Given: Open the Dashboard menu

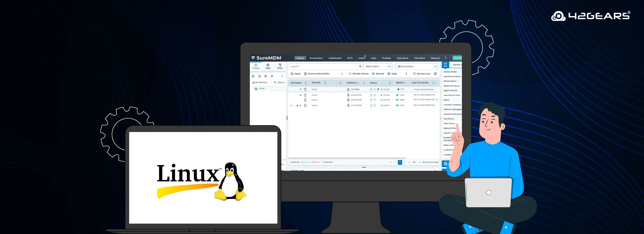Looking at the screenshot, I should [x=335, y=58].
